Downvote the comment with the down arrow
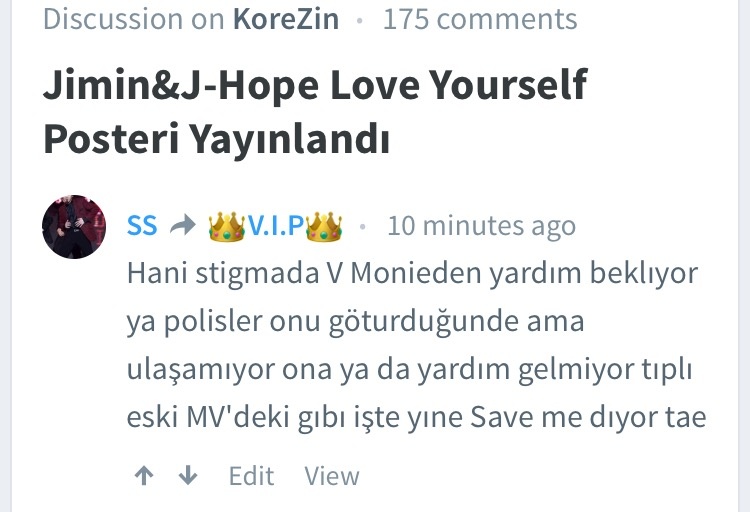Viewport: 750px width, 512px height. [x=188, y=476]
